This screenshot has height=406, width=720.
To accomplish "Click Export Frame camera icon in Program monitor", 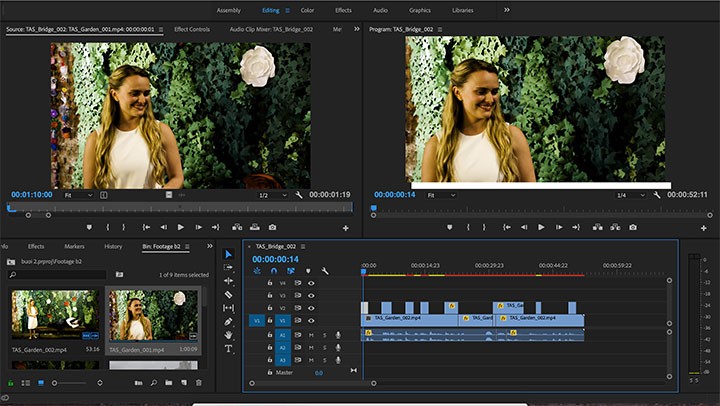I will 633,227.
